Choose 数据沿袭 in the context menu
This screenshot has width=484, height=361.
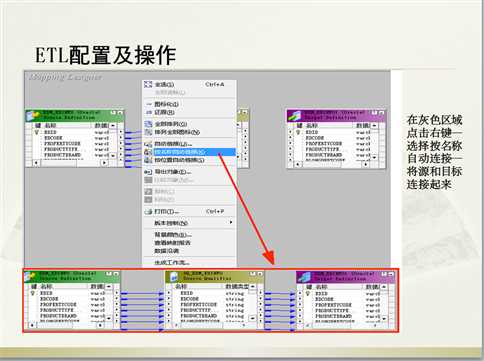point(189,251)
